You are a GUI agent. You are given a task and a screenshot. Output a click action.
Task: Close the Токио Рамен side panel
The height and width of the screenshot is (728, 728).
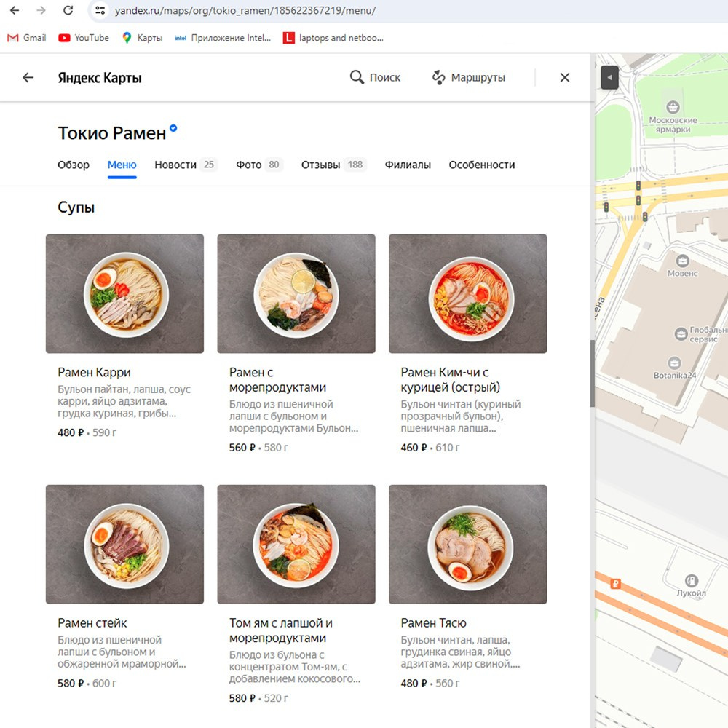564,77
